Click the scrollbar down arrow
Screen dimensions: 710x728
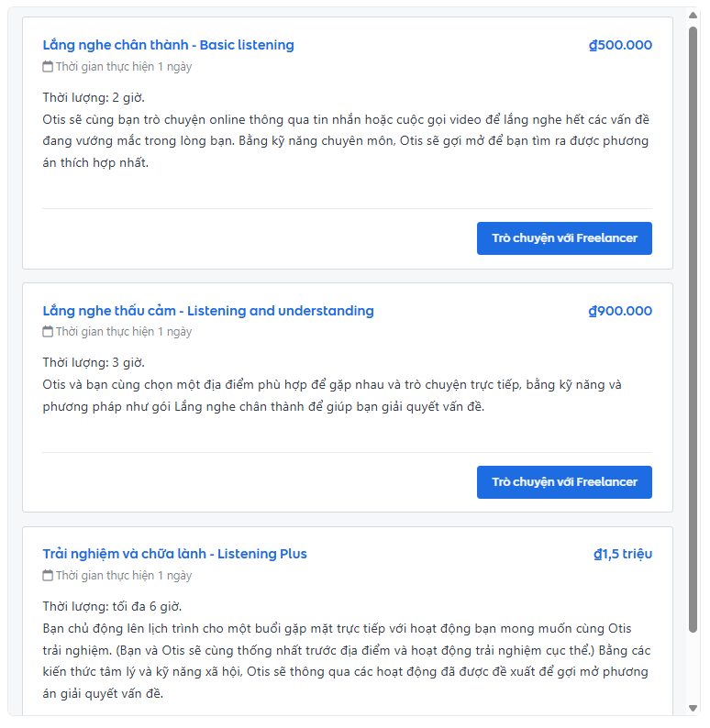[693, 708]
